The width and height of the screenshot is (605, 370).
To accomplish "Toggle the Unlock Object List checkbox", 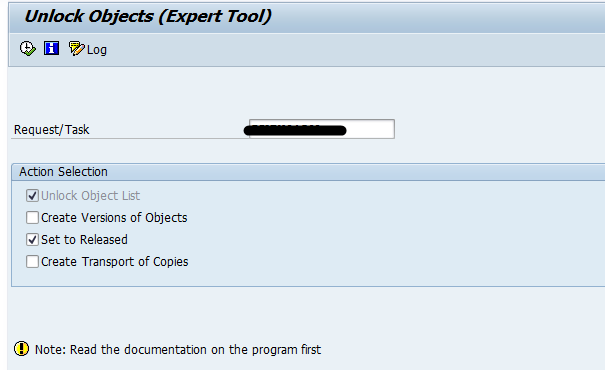I will 32,196.
